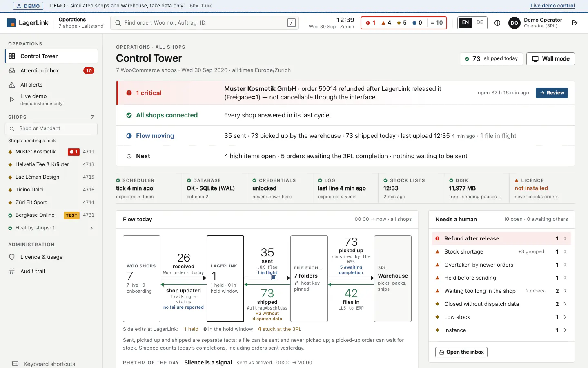Expand Waiting too long in the shop
Screen dimensions: 588x368
pyautogui.click(x=501, y=291)
